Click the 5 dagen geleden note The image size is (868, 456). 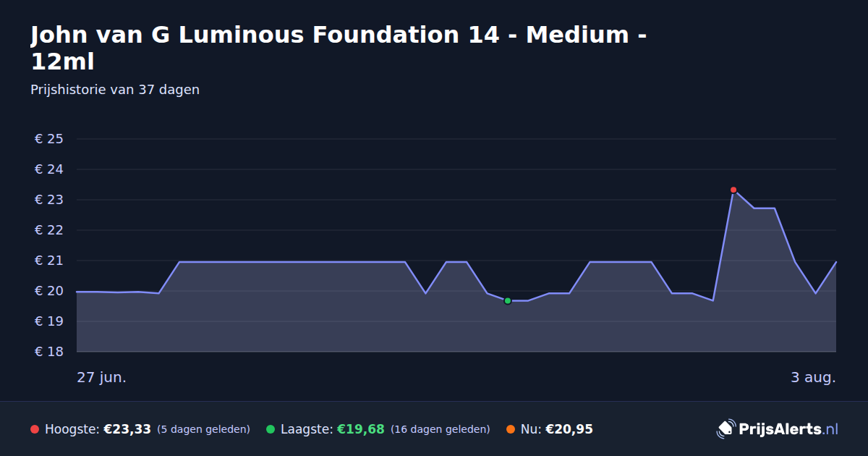(203, 429)
